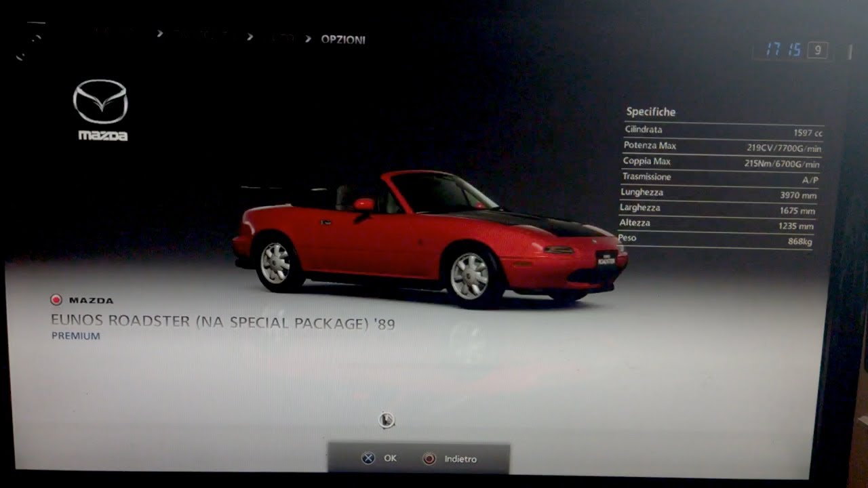Click the 868kg value
The image size is (868, 488).
click(x=800, y=242)
